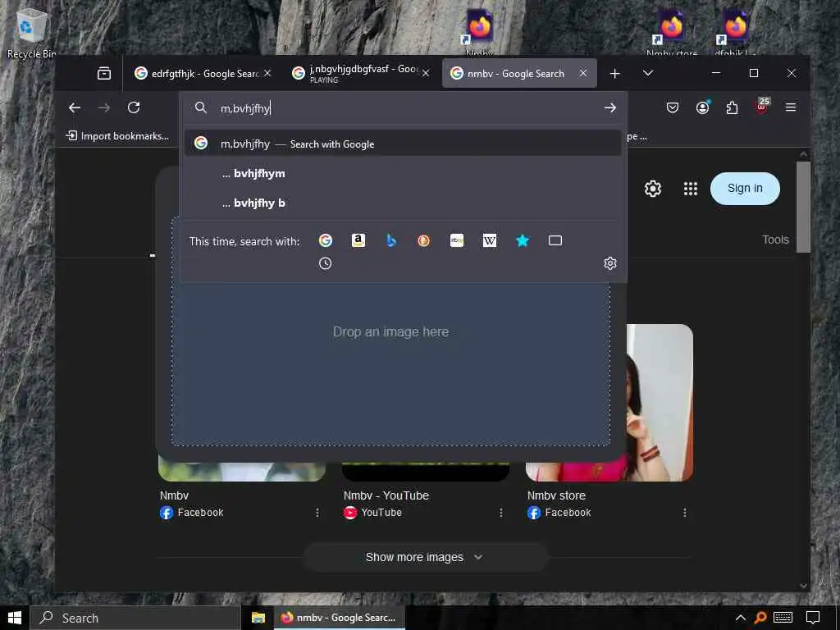Open more options for Nmbv - YouTube result
Screen dimensions: 840x630
tap(501, 513)
